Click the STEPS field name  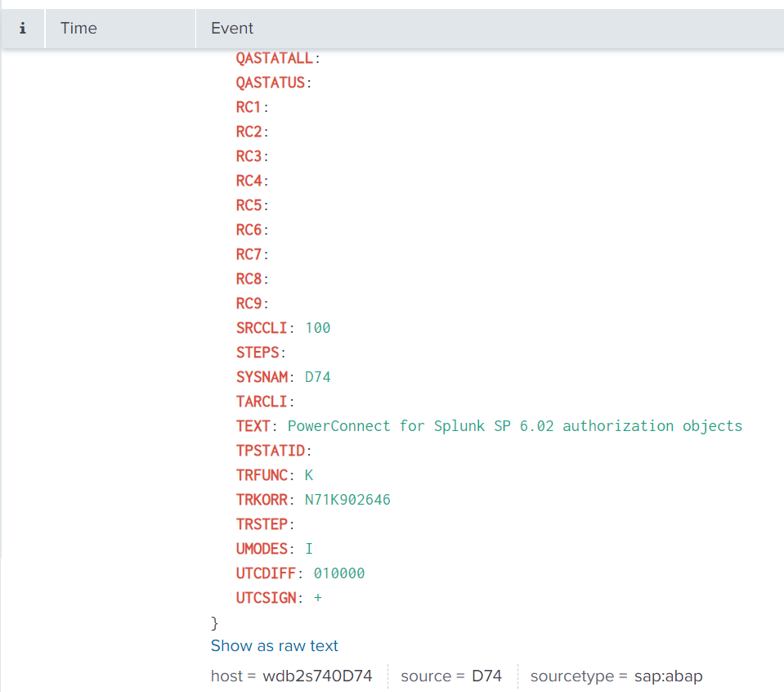pyautogui.click(x=258, y=353)
